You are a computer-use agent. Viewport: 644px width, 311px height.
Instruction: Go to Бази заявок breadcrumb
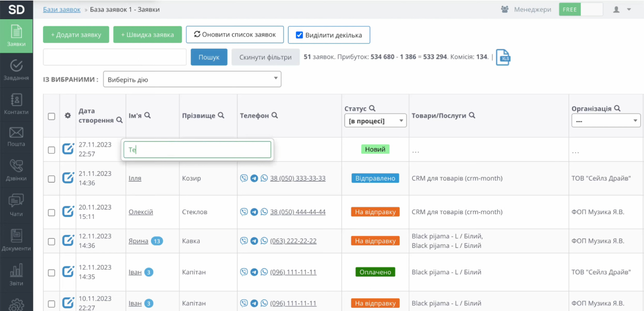[x=62, y=9]
